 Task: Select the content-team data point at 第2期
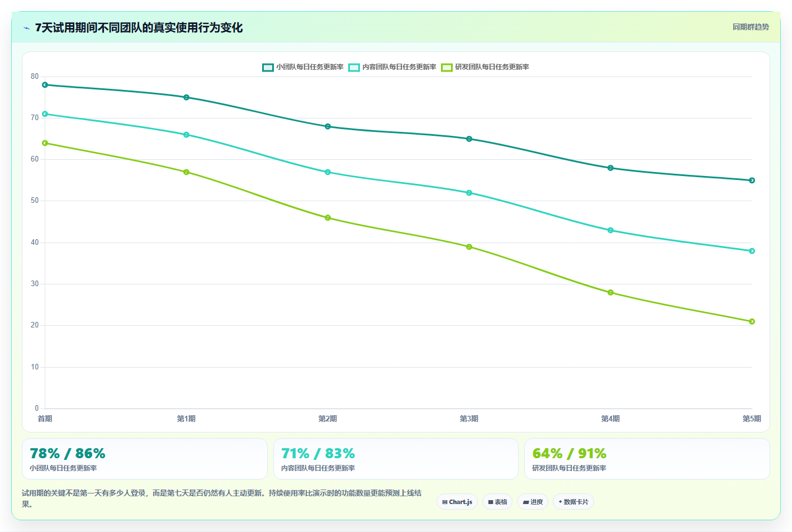click(x=328, y=172)
